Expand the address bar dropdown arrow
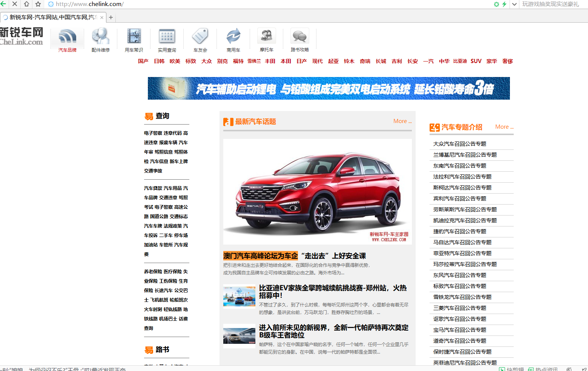Image resolution: width=588 pixels, height=371 pixels. tap(514, 4)
